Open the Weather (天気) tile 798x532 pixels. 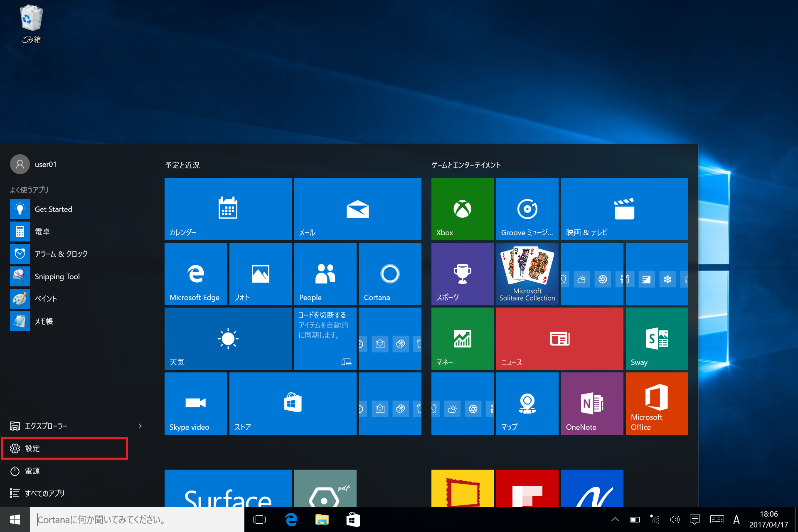(228, 338)
